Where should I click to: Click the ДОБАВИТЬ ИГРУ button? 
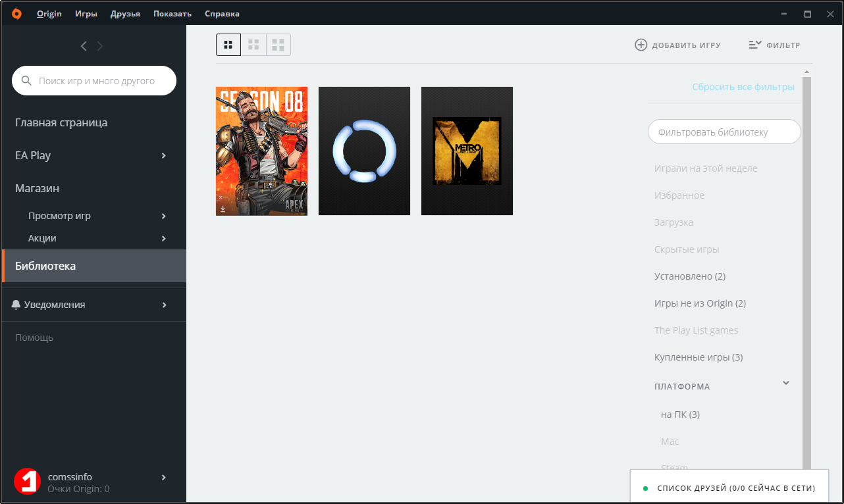677,45
